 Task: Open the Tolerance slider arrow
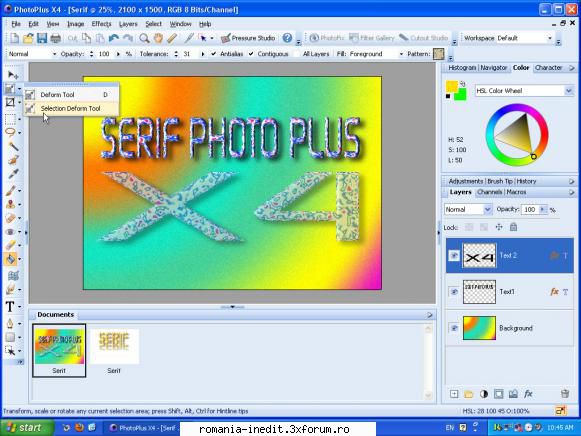click(x=202, y=54)
